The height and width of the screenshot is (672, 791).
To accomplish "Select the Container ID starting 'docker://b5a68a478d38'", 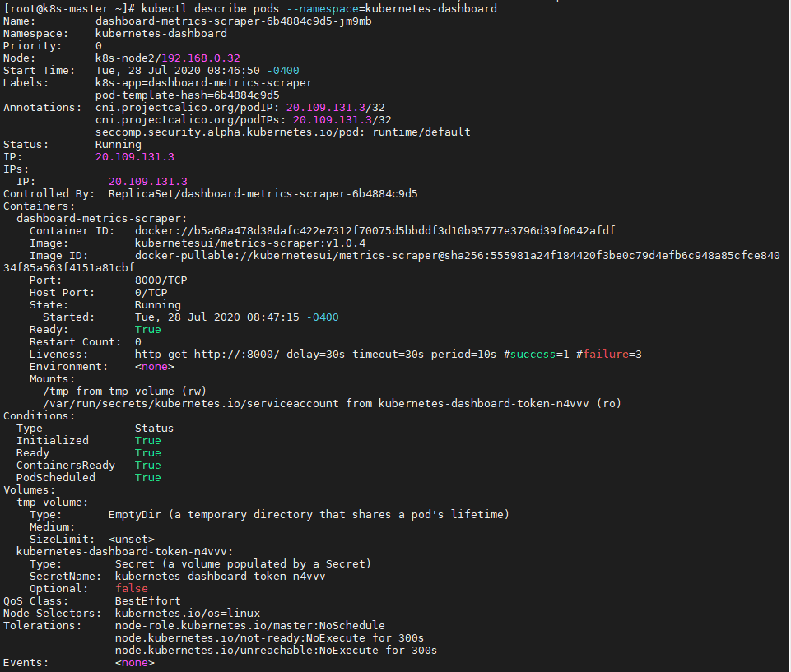I will point(375,231).
